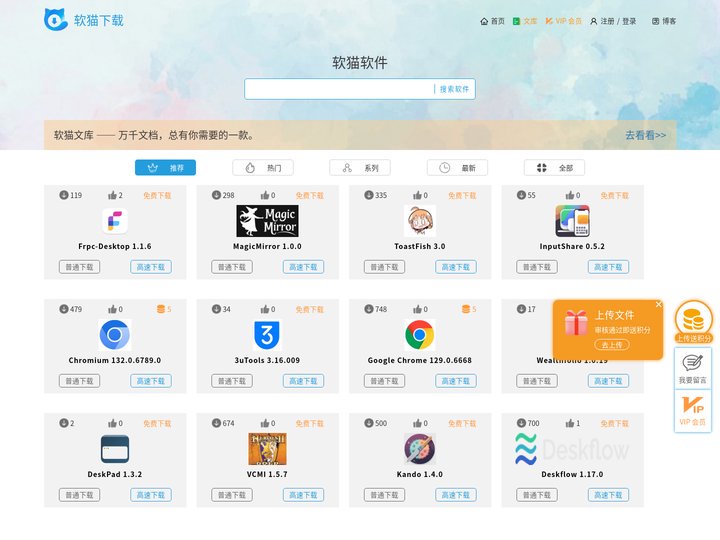
Task: Follow the 去看看>> banner link
Action: (x=645, y=135)
